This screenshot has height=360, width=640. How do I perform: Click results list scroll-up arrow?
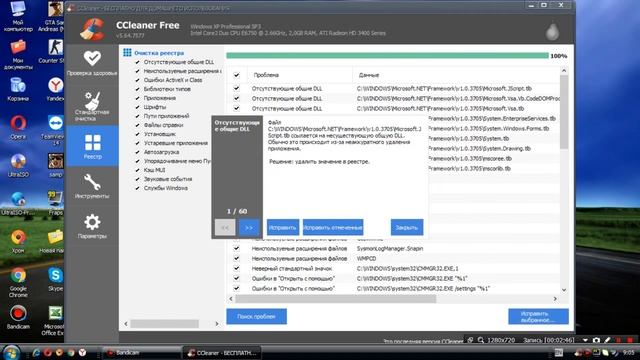click(x=564, y=71)
